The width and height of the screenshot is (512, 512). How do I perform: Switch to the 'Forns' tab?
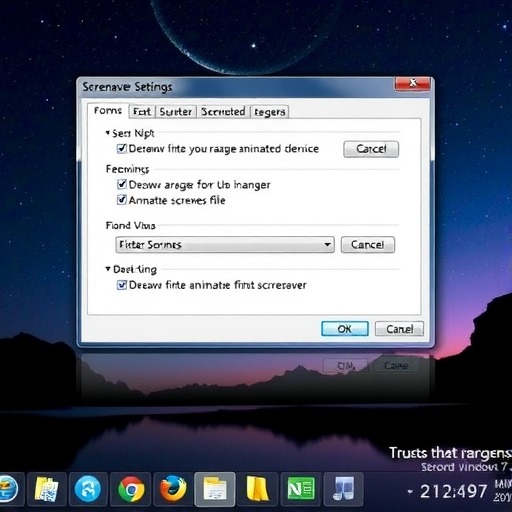108,110
